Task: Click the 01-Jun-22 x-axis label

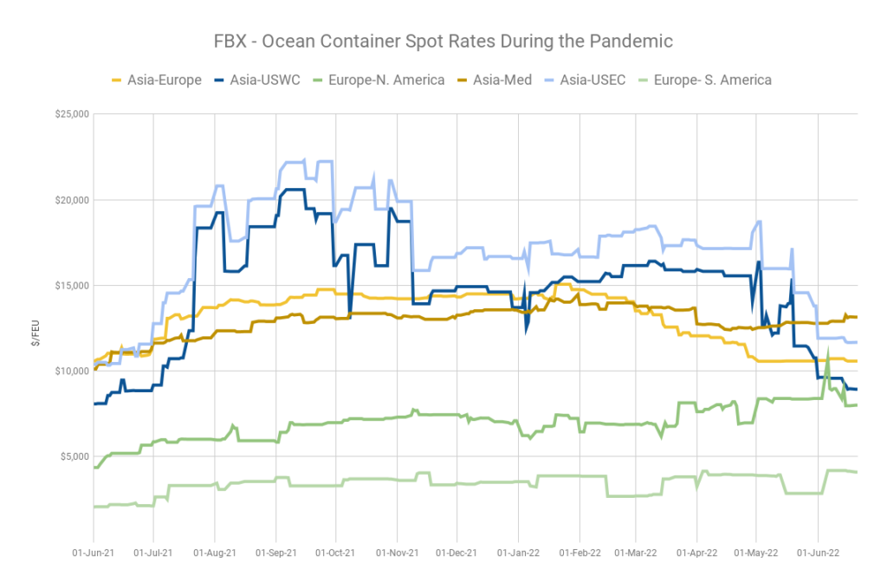Action: coord(818,553)
